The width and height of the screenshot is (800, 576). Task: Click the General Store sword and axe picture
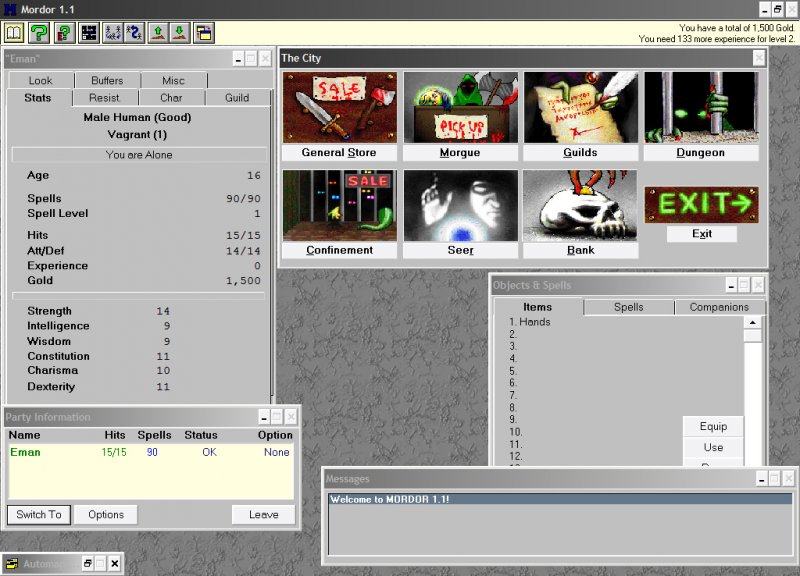[340, 107]
